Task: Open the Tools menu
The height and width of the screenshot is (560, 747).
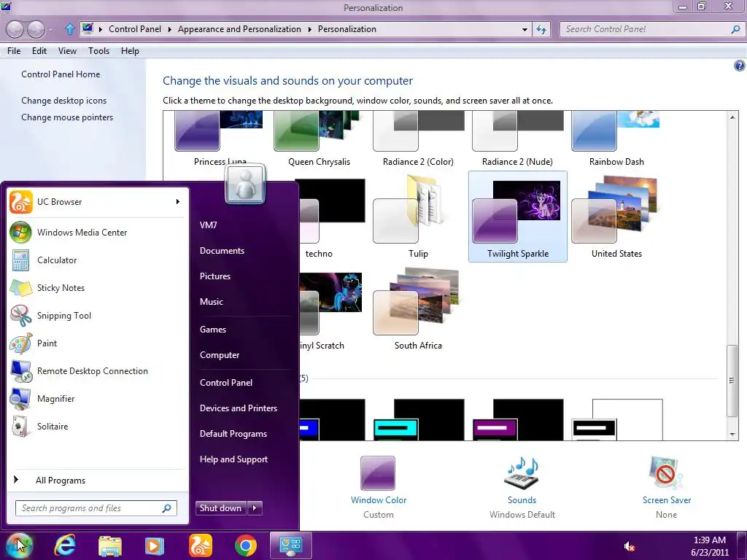Action: coord(98,51)
